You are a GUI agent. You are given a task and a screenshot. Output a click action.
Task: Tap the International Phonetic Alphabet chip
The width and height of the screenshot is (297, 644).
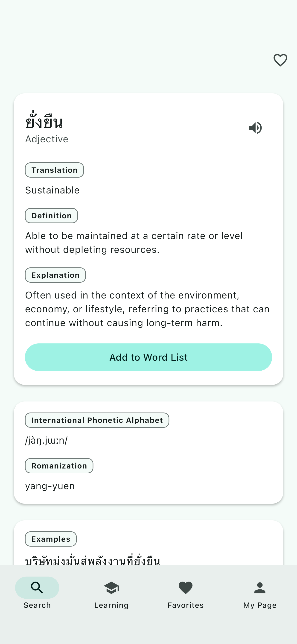pyautogui.click(x=97, y=420)
